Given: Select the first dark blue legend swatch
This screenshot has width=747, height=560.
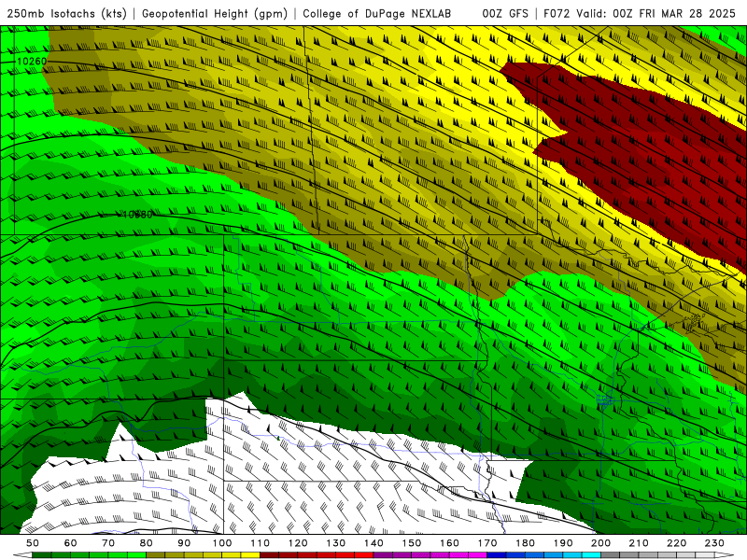Looking at the screenshot, I should click(497, 555).
